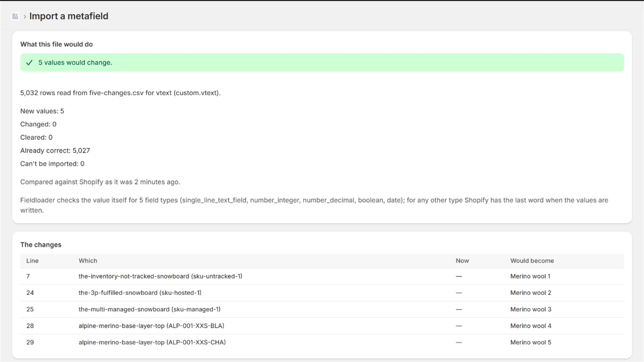The width and height of the screenshot is (644, 362).
Task: Click 'Can't be imported: 0' line
Action: pos(52,164)
